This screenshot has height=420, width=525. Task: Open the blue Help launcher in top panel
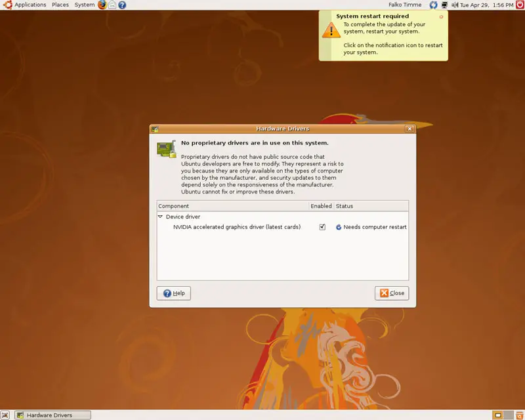[122, 5]
